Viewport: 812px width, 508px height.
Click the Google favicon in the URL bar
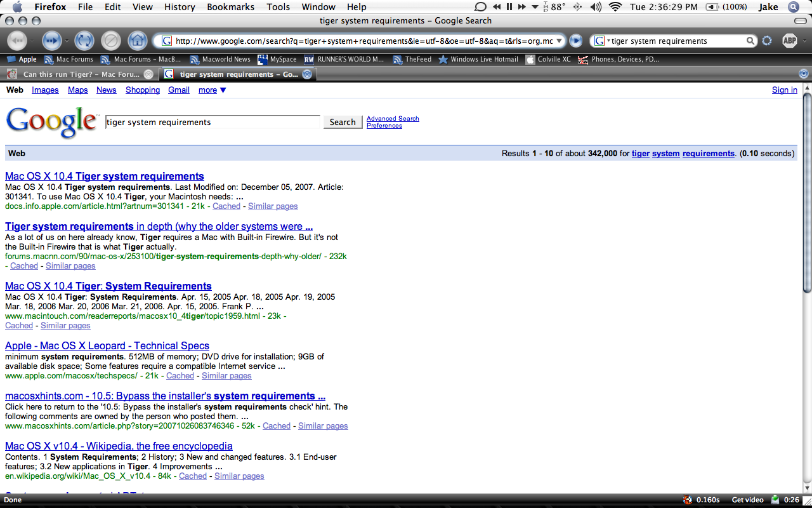(166, 41)
